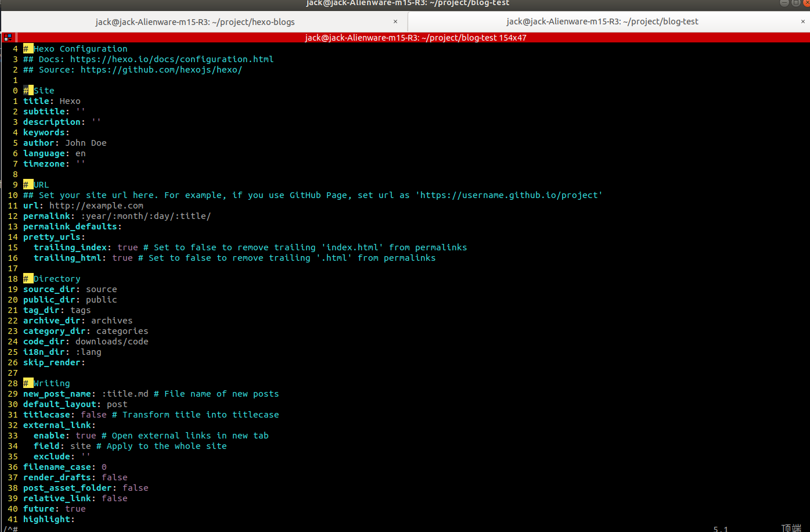This screenshot has width=810, height=532.
Task: Click the 'language: en' line
Action: click(55, 153)
